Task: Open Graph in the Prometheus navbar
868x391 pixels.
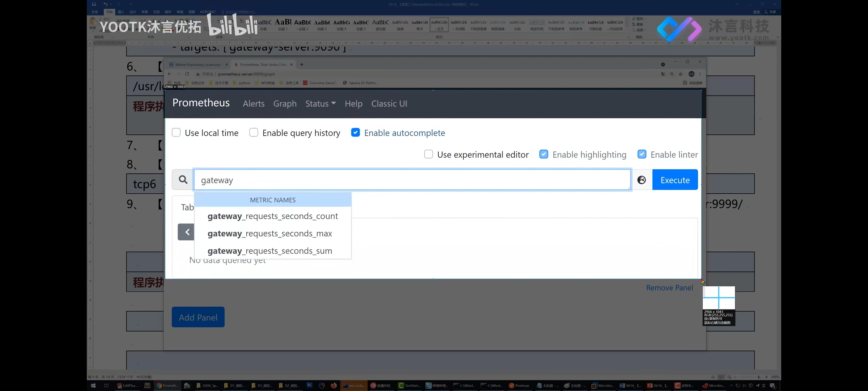Action: 285,104
